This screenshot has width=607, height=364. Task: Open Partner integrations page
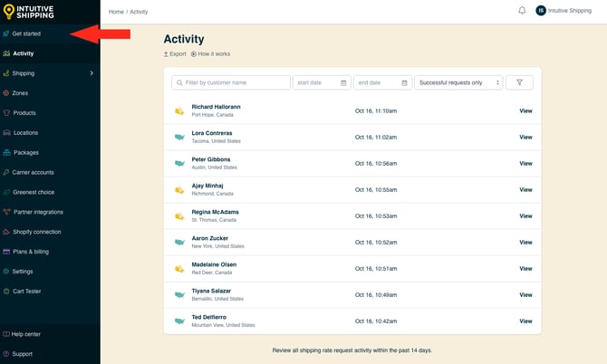(38, 212)
